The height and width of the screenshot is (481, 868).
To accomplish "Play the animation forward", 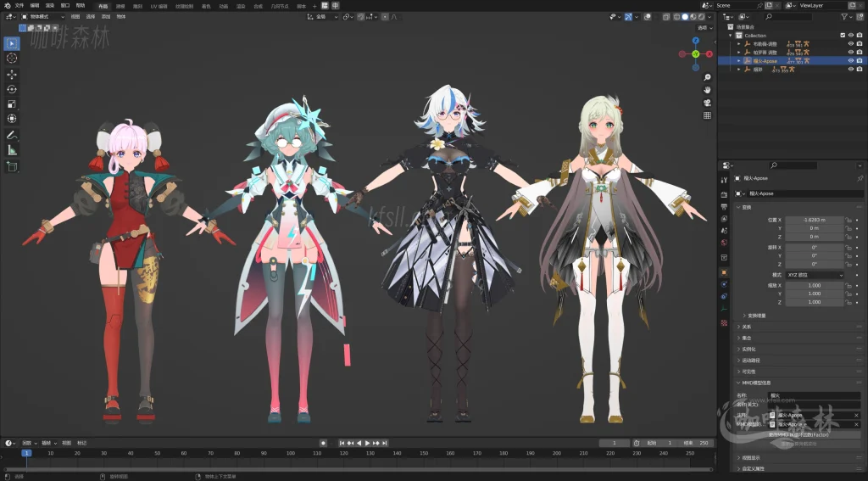I will point(367,443).
